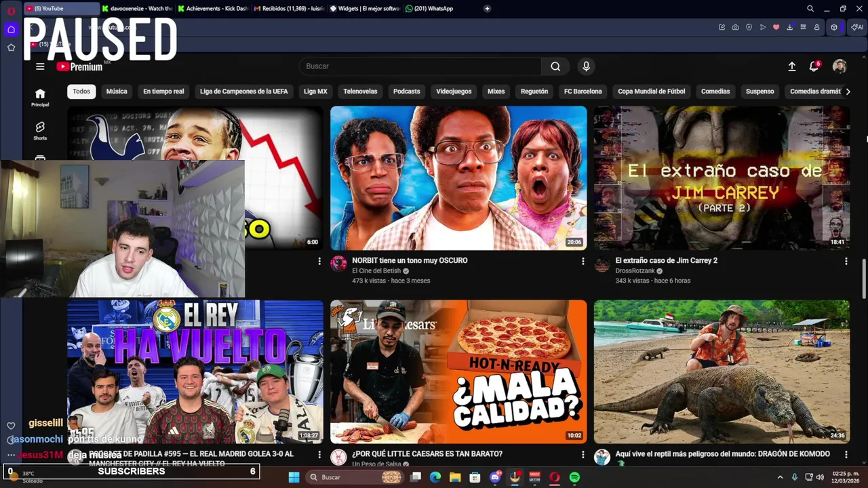
Task: Click Opera's tab search magnifier icon
Action: tap(810, 9)
